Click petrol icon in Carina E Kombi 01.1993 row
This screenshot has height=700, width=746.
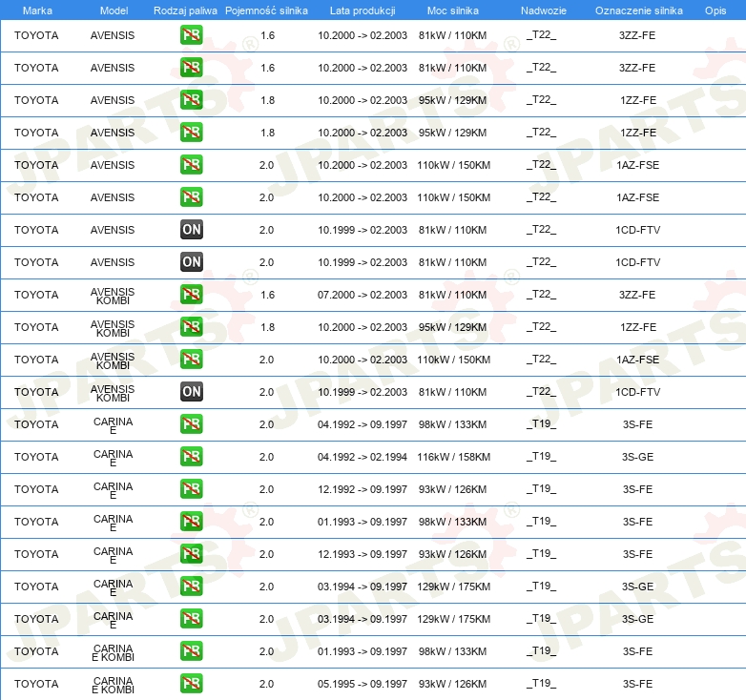point(191,650)
